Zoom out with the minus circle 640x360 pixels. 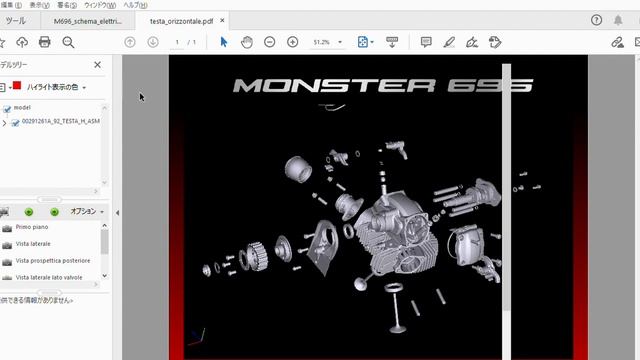(x=269, y=42)
